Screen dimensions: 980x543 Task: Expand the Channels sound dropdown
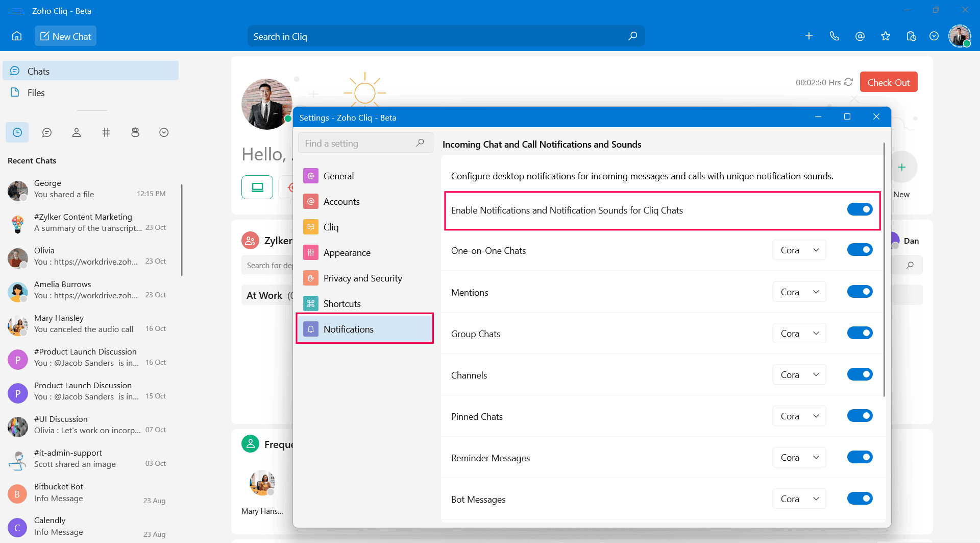799,375
